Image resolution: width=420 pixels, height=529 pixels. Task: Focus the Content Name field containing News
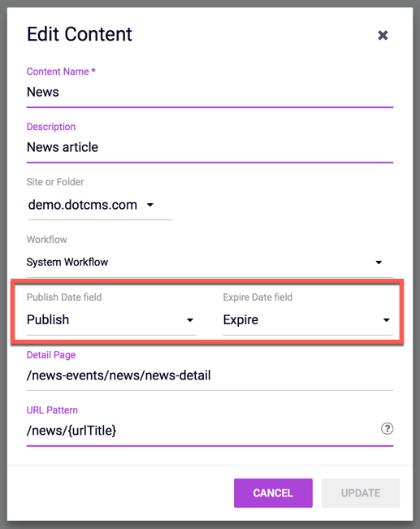point(210,93)
